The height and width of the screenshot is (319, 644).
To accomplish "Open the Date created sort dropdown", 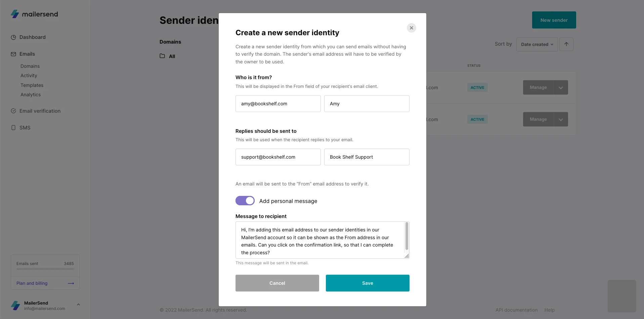I will (537, 44).
